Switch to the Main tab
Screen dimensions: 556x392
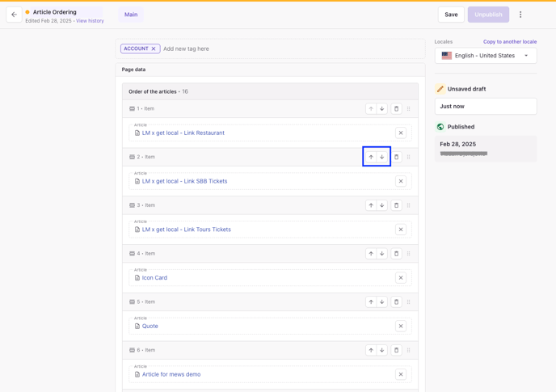pos(131,15)
